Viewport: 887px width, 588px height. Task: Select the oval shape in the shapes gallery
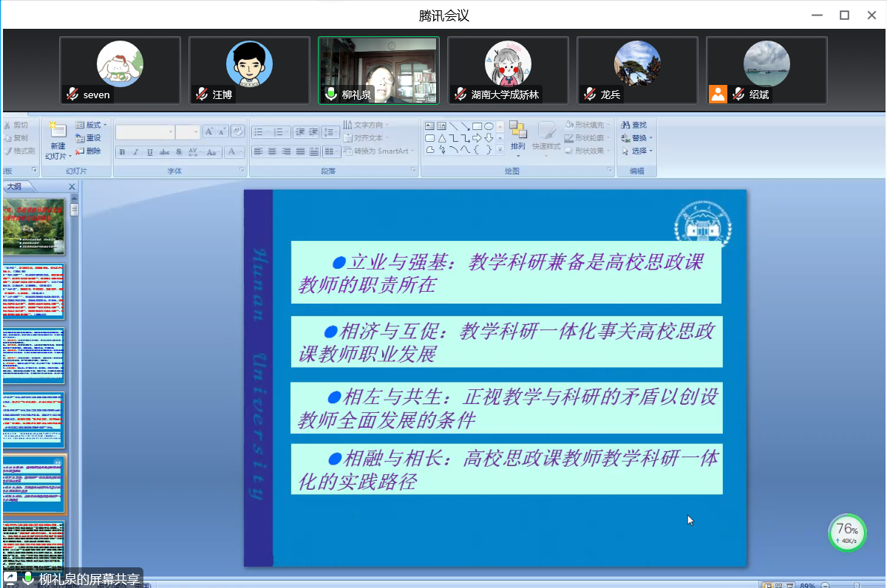[489, 126]
